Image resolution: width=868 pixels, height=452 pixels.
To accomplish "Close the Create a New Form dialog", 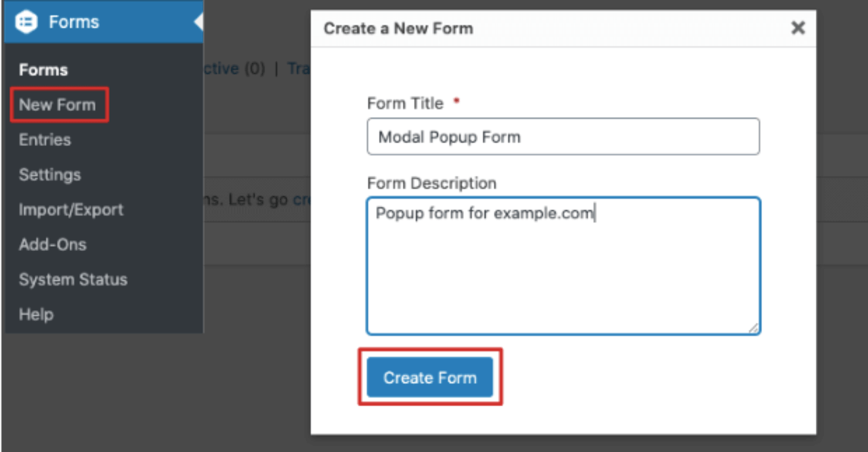I will [x=798, y=28].
